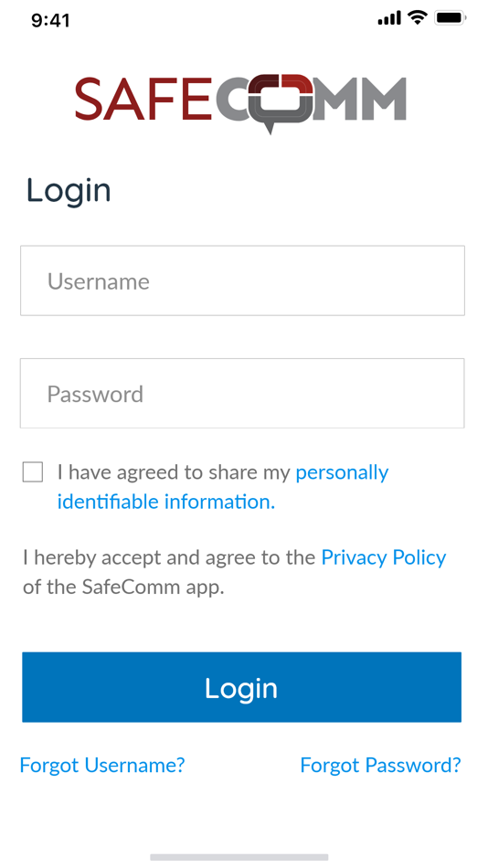The image size is (488, 868).
Task: Open the "personally" link text
Action: (342, 473)
